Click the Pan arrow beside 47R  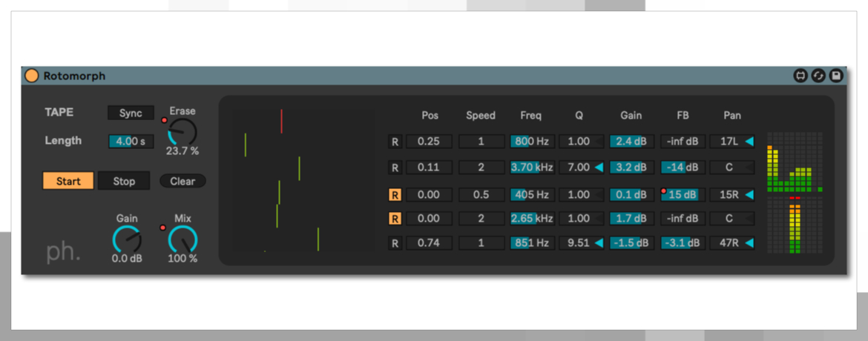[x=749, y=243]
